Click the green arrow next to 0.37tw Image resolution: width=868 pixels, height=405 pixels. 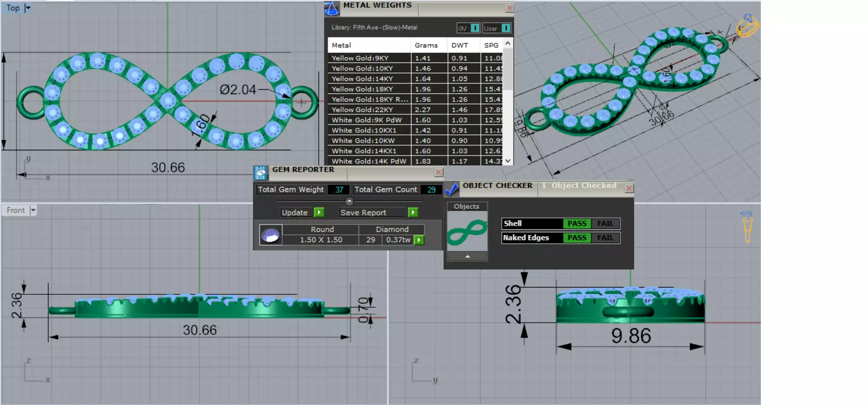pyautogui.click(x=419, y=240)
